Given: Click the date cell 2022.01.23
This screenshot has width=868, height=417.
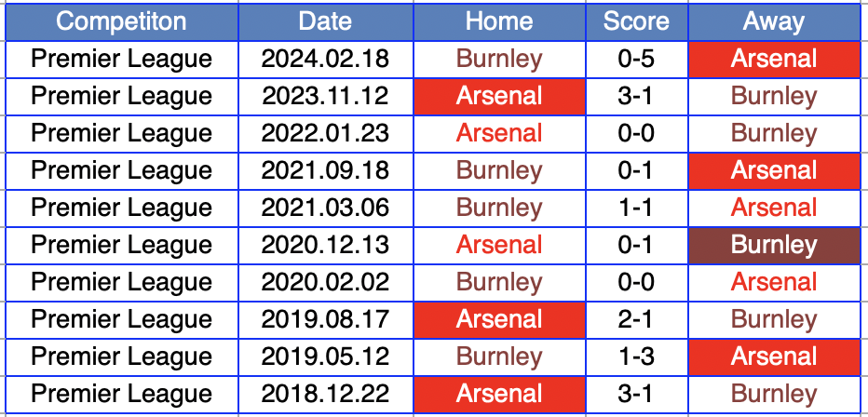Looking at the screenshot, I should pyautogui.click(x=325, y=133).
